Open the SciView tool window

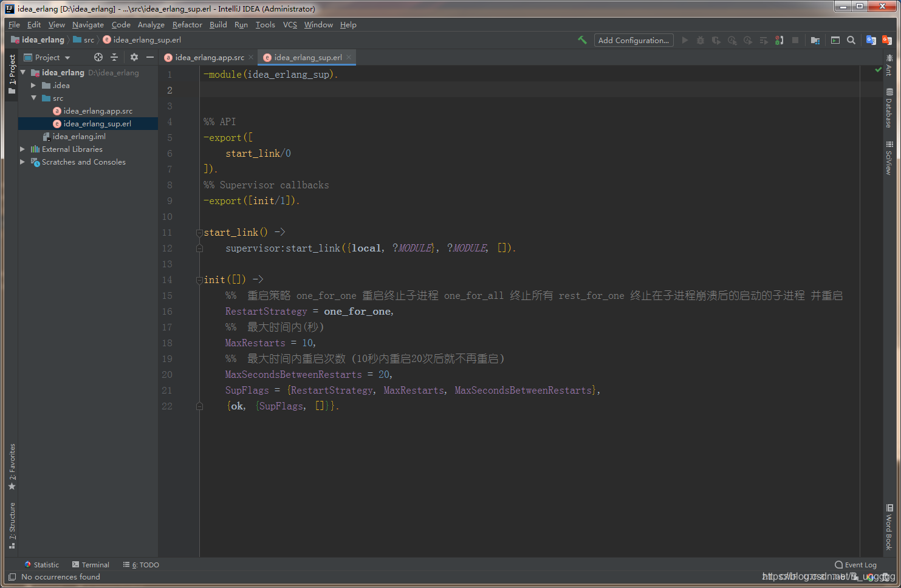tap(889, 158)
